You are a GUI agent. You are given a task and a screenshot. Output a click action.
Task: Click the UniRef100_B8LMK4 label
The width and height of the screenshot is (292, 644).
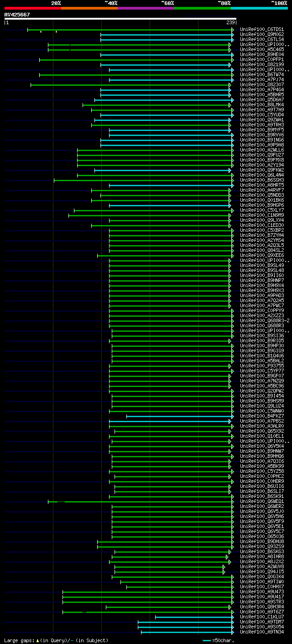[261, 105]
